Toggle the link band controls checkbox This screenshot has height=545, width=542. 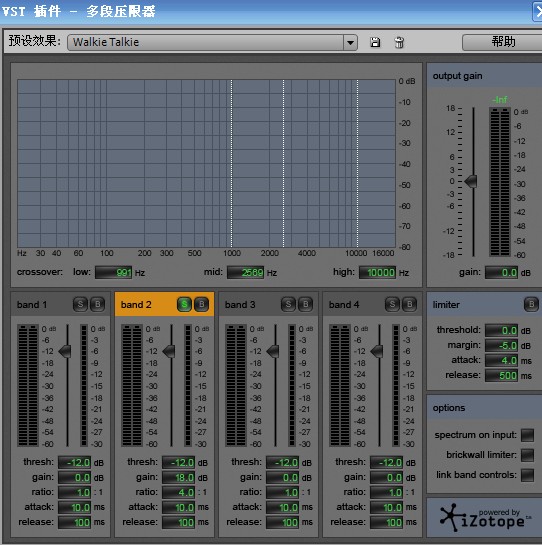click(x=527, y=475)
